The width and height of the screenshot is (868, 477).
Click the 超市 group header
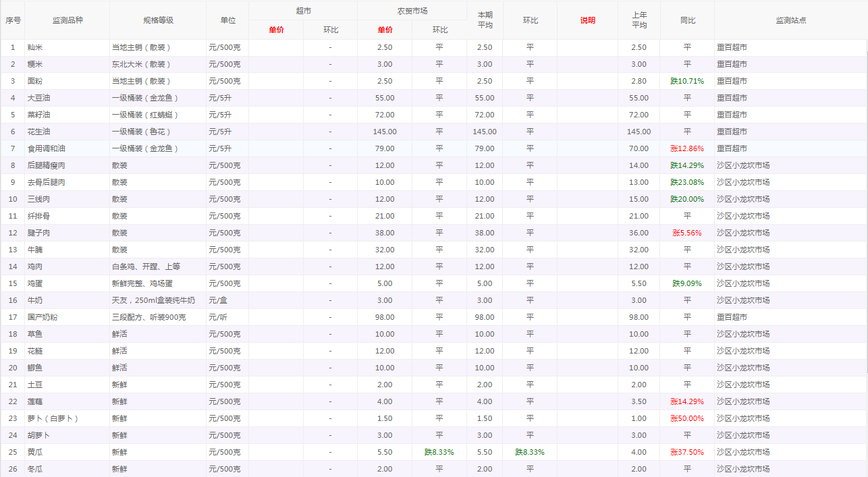303,11
